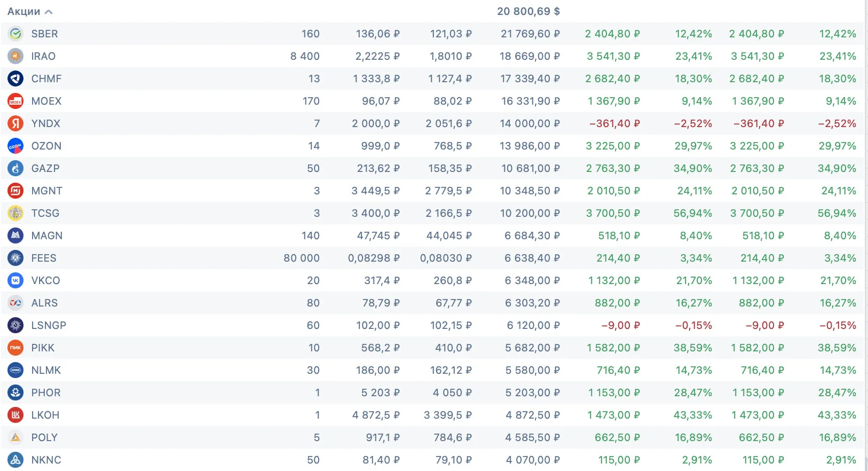Open the CHMF ticker name
This screenshot has height=471, width=868.
(x=46, y=78)
